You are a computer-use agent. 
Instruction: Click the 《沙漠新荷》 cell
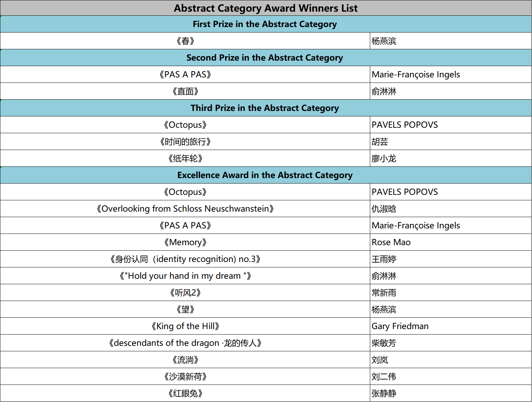click(185, 376)
